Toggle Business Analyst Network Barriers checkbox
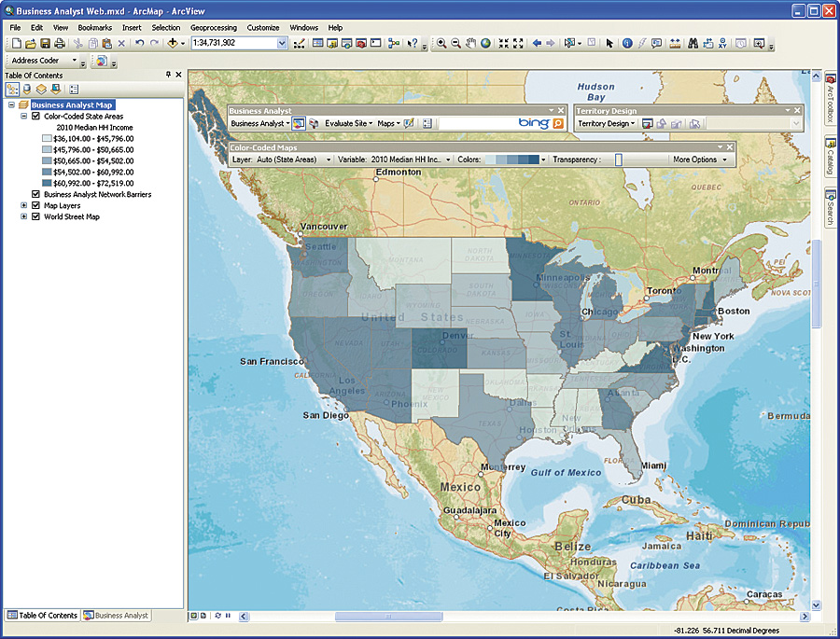The image size is (840, 639). click(x=36, y=195)
